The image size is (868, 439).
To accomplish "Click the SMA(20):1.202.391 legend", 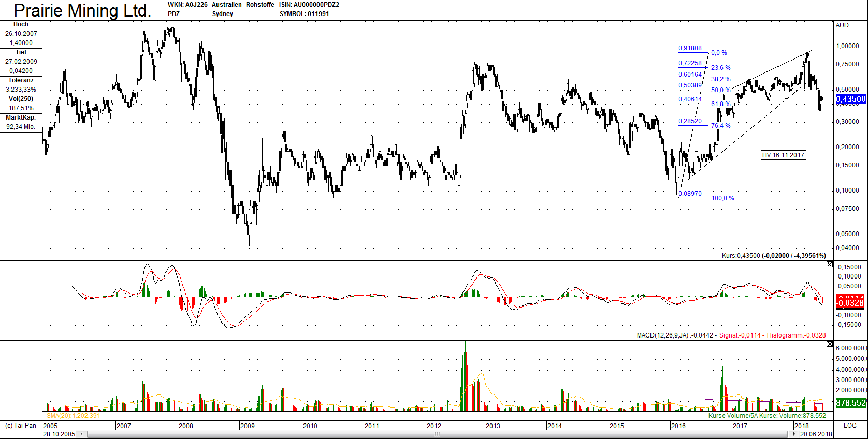I will point(73,416).
